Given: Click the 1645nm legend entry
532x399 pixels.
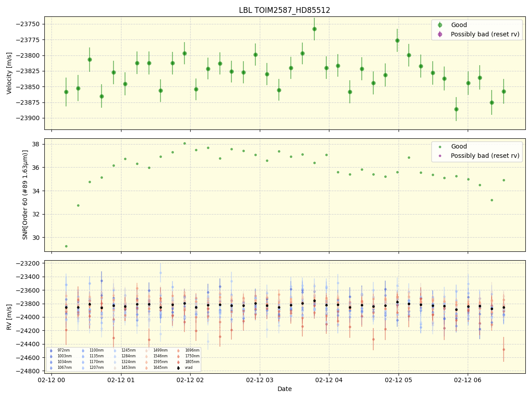Looking at the screenshot, I should point(155,368).
